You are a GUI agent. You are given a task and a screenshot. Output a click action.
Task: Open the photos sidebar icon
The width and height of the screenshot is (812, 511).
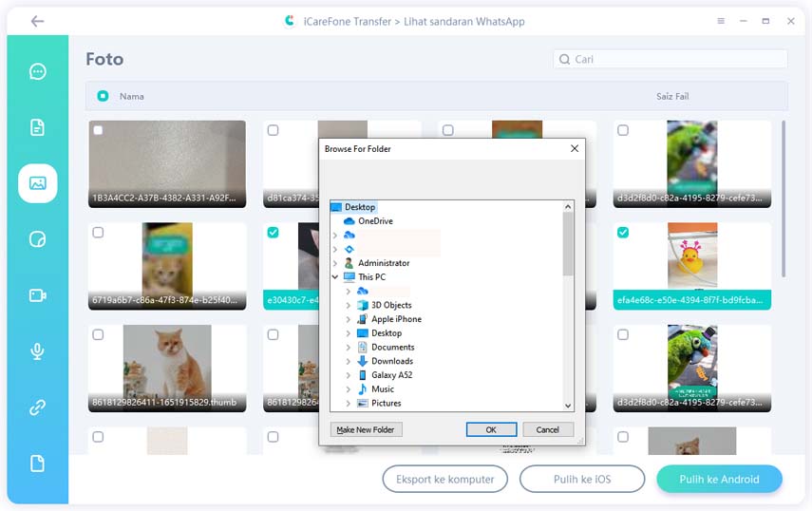tap(37, 183)
